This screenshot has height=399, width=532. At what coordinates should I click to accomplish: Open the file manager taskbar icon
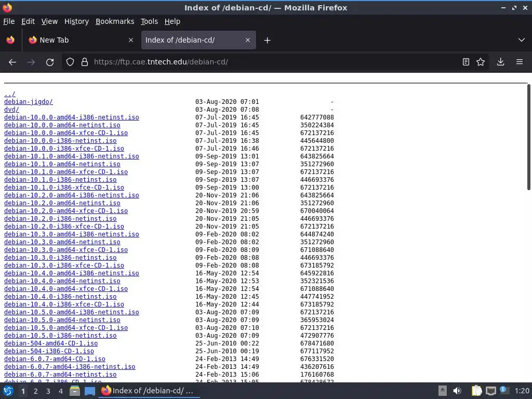tap(75, 391)
